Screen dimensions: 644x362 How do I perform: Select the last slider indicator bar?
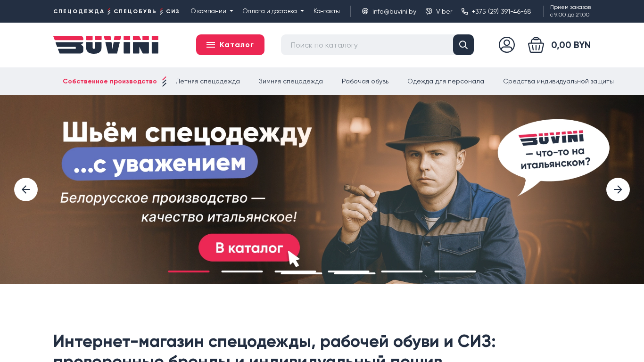pos(455,271)
